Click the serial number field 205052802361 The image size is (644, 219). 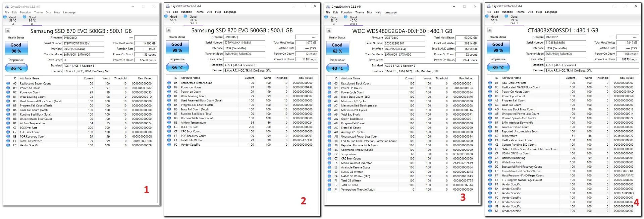[405, 43]
